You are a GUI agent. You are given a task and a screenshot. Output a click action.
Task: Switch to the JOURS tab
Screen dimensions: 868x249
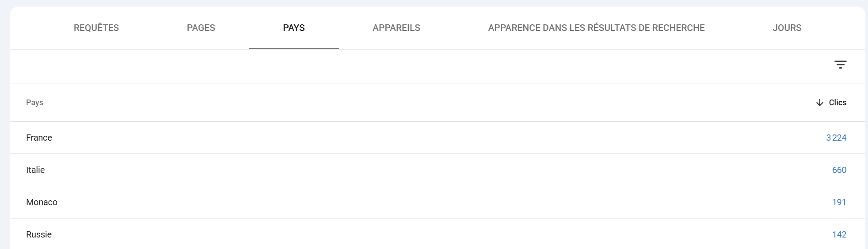(787, 28)
